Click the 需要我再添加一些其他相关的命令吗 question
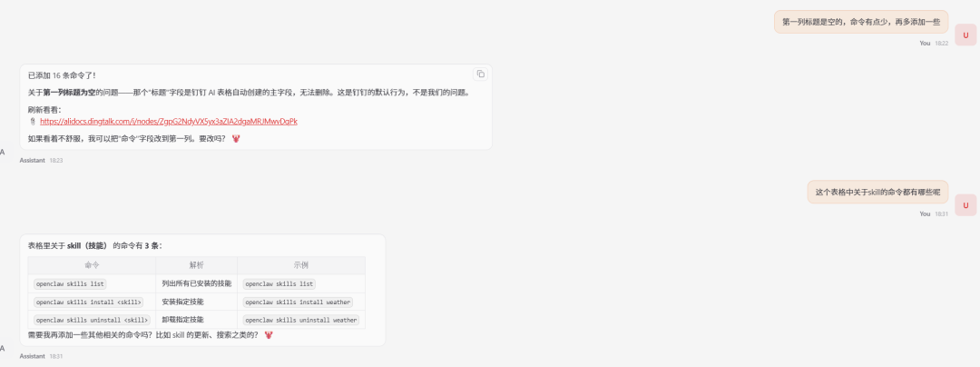The width and height of the screenshot is (980, 367). [143, 334]
